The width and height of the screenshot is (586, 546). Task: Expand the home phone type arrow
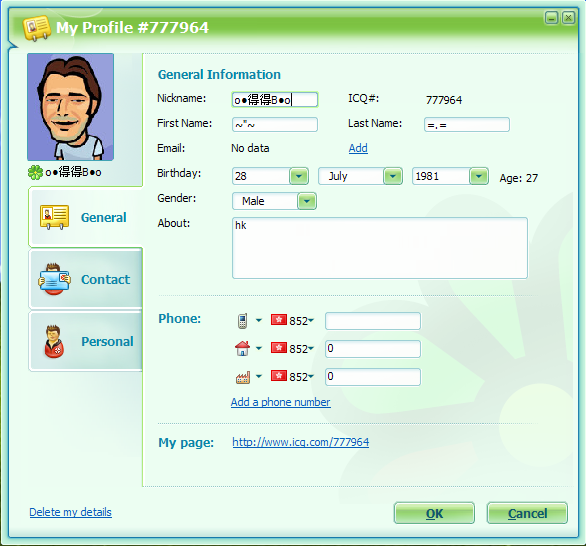coord(259,348)
